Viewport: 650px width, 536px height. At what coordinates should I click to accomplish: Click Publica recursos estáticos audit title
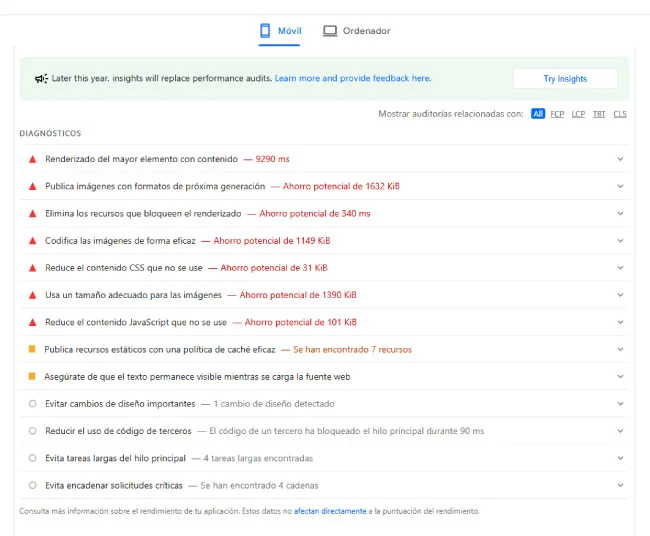click(160, 349)
